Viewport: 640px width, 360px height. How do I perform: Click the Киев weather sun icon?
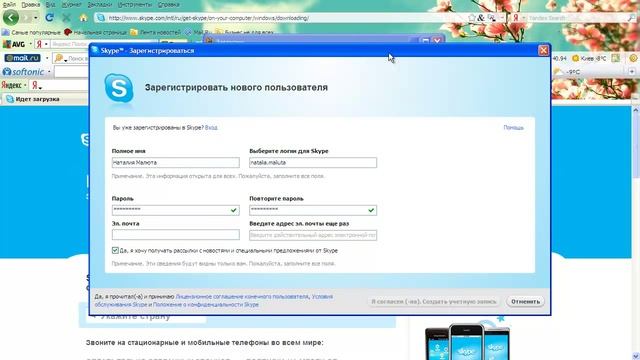(576, 58)
